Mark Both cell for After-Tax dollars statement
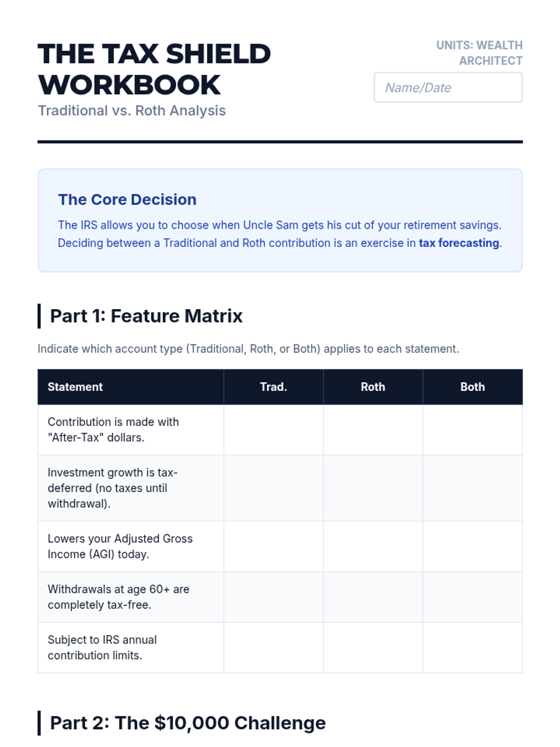This screenshot has height=747, width=560. tap(473, 430)
